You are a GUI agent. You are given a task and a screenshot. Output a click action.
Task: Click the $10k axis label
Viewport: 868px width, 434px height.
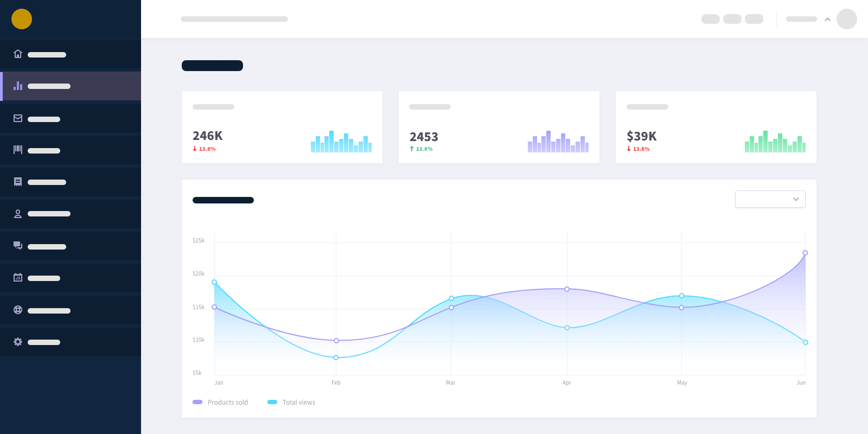tap(199, 340)
